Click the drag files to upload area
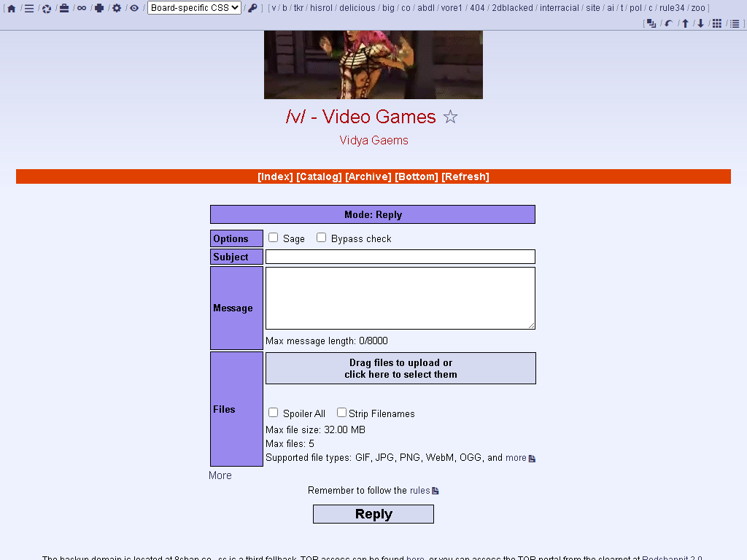Image resolution: width=747 pixels, height=560 pixels. pyautogui.click(x=400, y=368)
